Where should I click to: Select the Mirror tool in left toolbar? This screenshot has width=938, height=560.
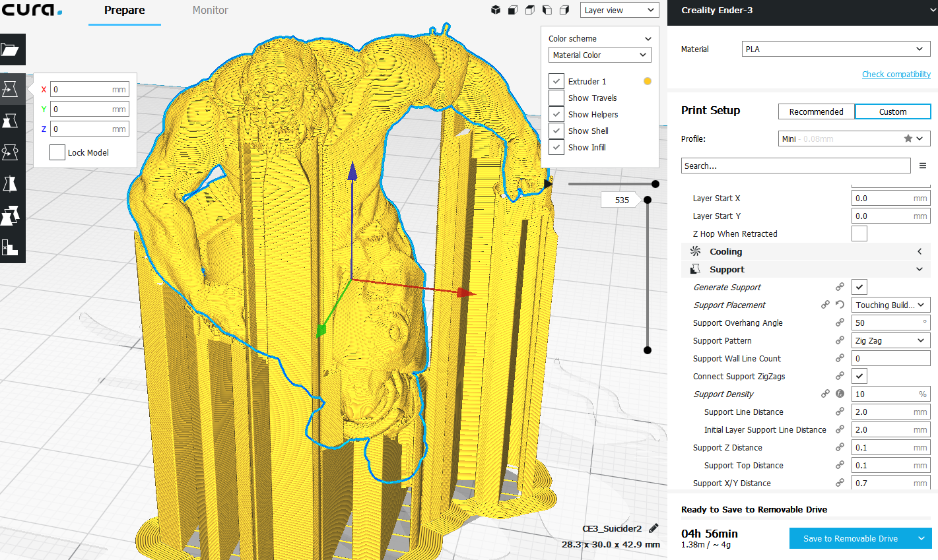[x=11, y=183]
